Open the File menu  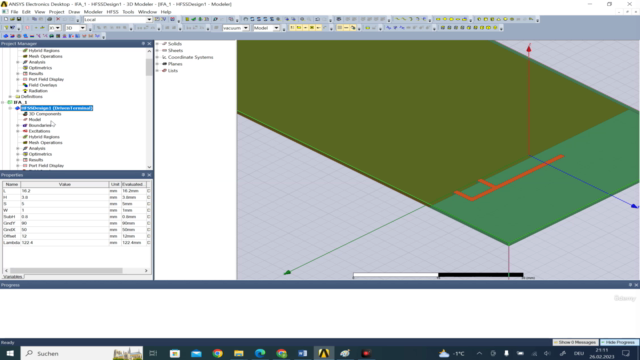[x=14, y=12]
